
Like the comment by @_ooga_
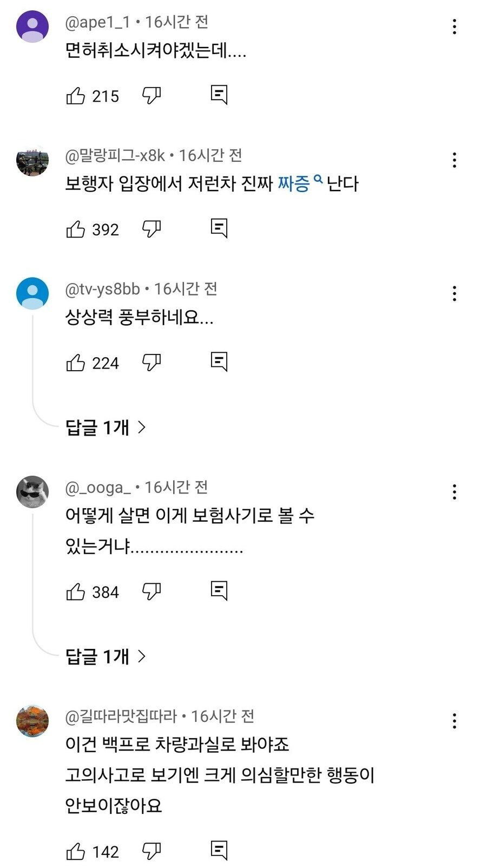76,592
